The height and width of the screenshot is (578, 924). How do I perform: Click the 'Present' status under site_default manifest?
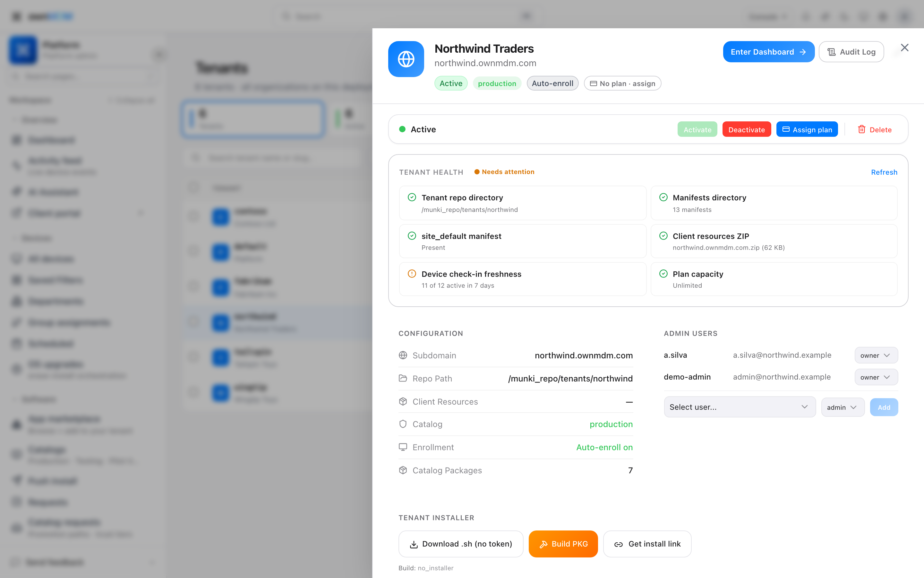(433, 248)
